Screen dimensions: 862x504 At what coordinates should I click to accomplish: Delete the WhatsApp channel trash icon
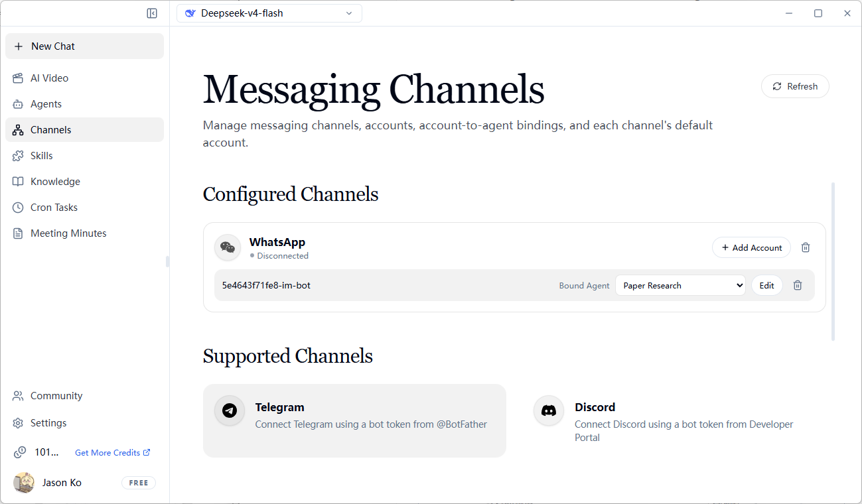click(806, 247)
